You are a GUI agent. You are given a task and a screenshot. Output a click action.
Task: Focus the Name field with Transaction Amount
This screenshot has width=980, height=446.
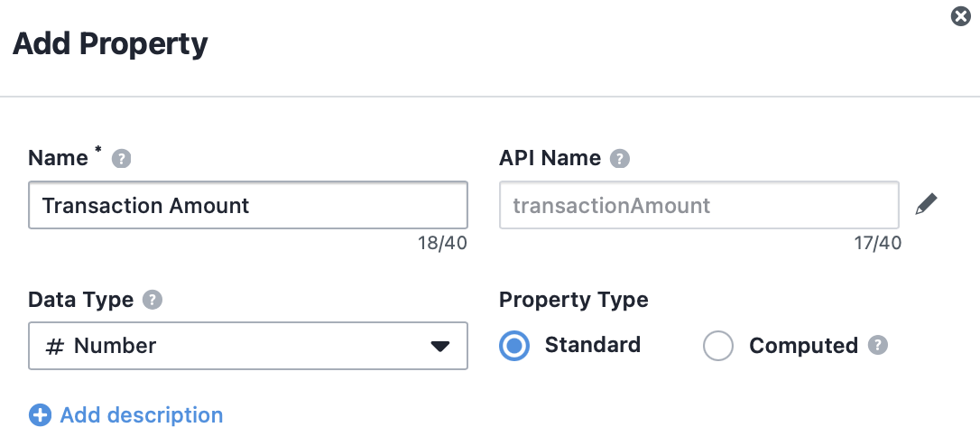(248, 205)
